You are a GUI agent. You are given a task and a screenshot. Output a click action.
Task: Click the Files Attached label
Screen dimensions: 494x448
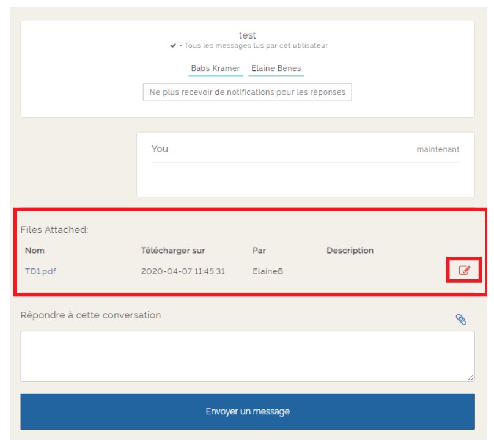tap(54, 230)
